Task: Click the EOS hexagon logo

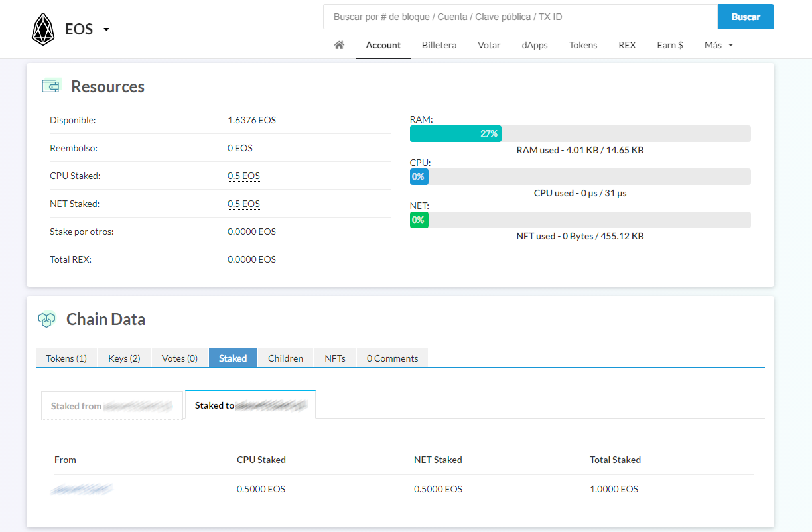Action: point(42,28)
